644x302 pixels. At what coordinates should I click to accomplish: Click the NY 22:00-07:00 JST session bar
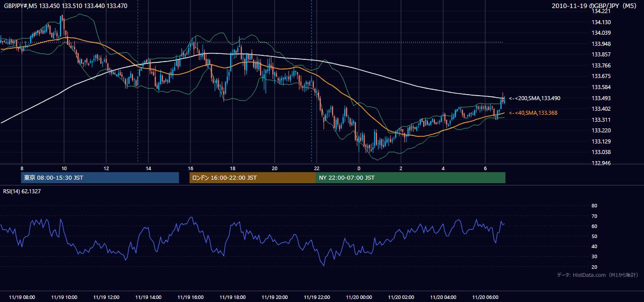point(411,178)
